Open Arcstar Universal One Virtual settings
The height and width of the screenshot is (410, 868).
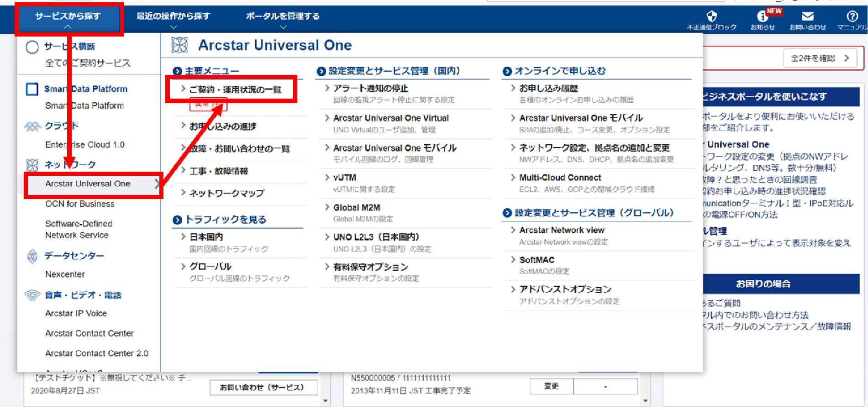pos(391,118)
